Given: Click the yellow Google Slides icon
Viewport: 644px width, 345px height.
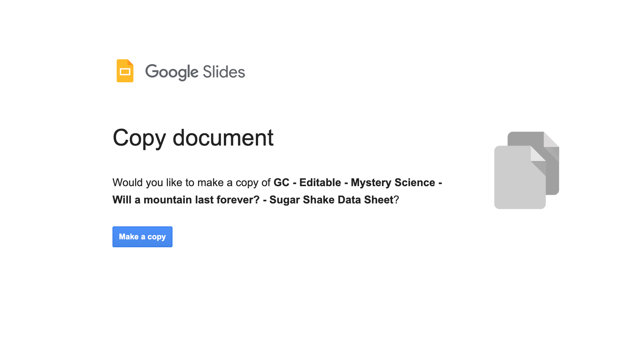Looking at the screenshot, I should [125, 71].
